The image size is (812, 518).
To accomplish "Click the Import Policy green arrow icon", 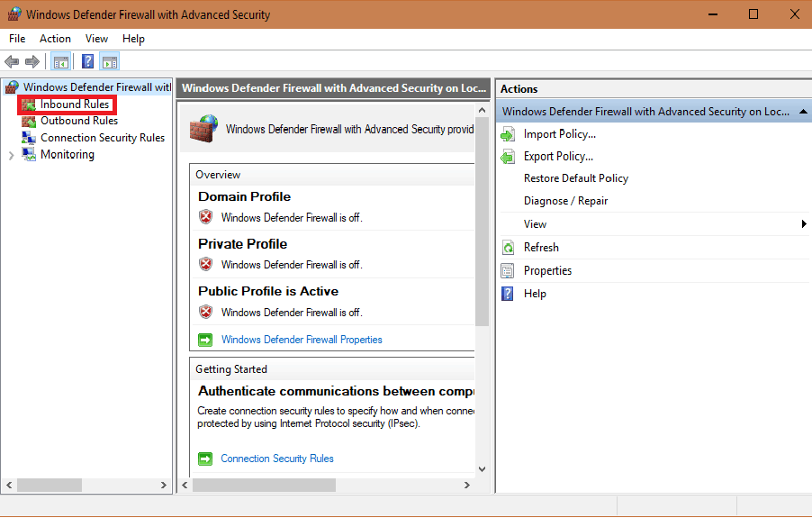I will [508, 135].
